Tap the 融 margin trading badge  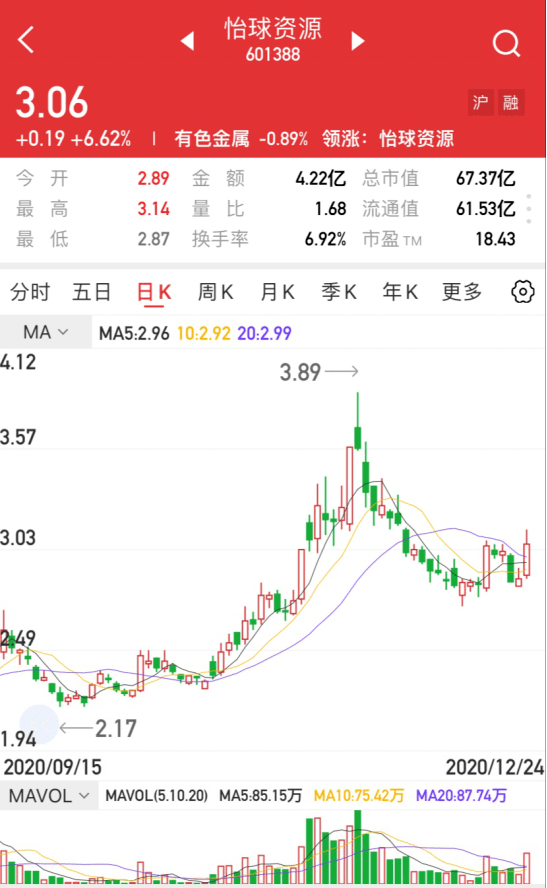511,103
